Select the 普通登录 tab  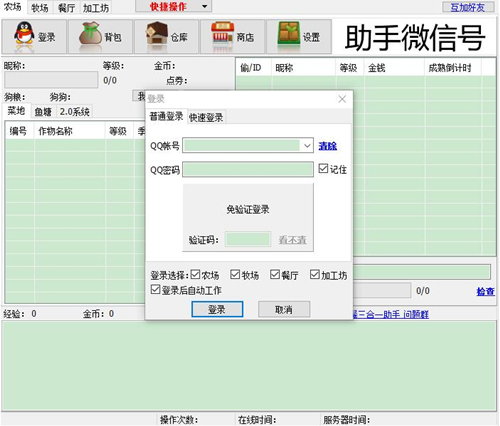pos(166,116)
